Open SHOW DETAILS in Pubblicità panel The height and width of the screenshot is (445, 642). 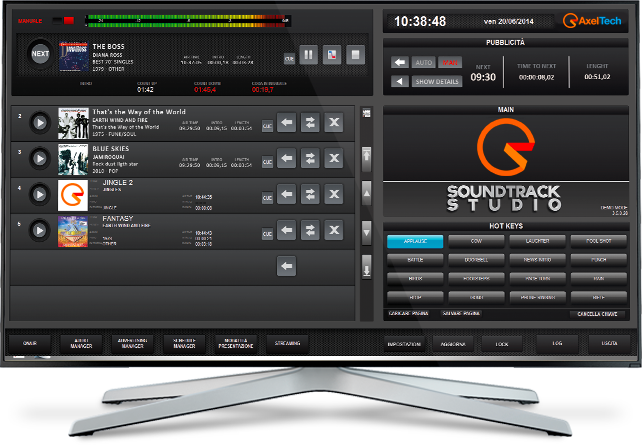click(437, 81)
